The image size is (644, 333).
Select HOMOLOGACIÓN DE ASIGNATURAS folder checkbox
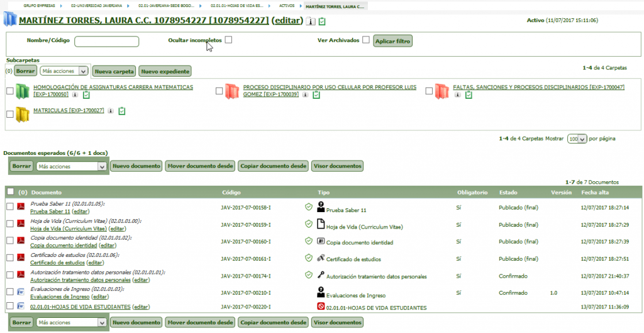(x=10, y=91)
